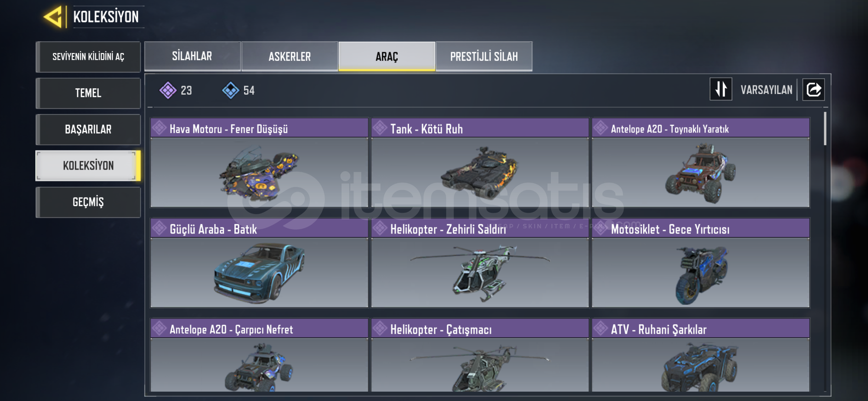868x401 pixels.
Task: Click the sort order arrows icon
Action: 721,89
